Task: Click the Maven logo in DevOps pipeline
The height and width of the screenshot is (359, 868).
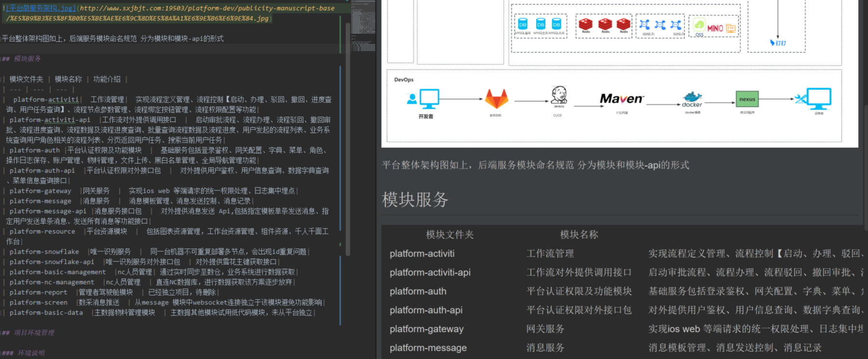Action: tap(621, 99)
